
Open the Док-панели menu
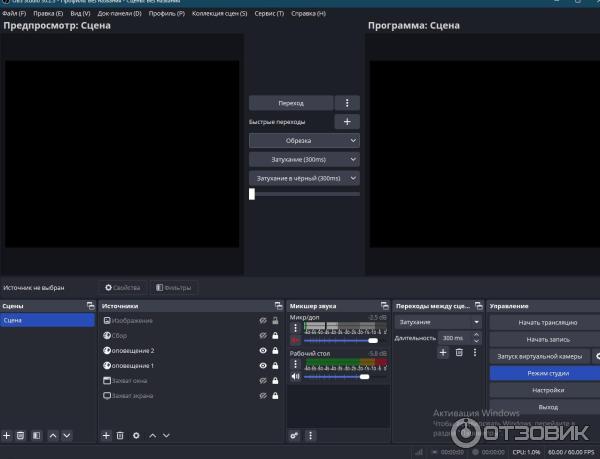119,13
